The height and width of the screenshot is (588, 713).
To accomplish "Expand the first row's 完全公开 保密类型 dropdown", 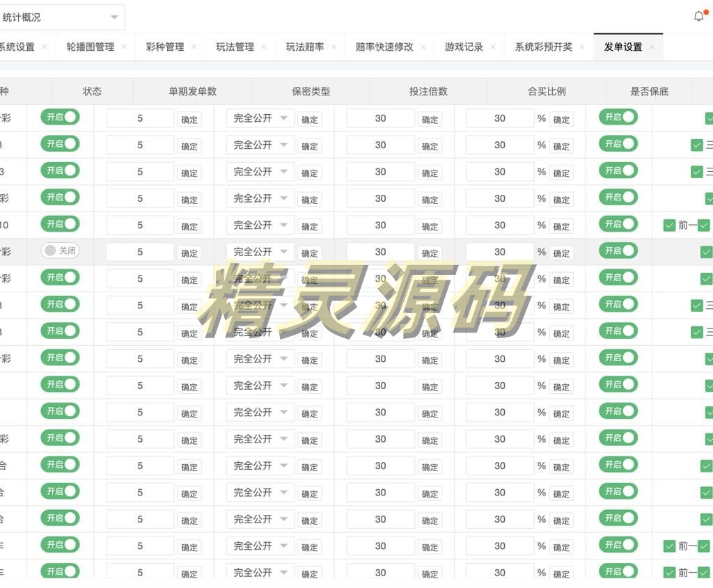I will click(260, 118).
